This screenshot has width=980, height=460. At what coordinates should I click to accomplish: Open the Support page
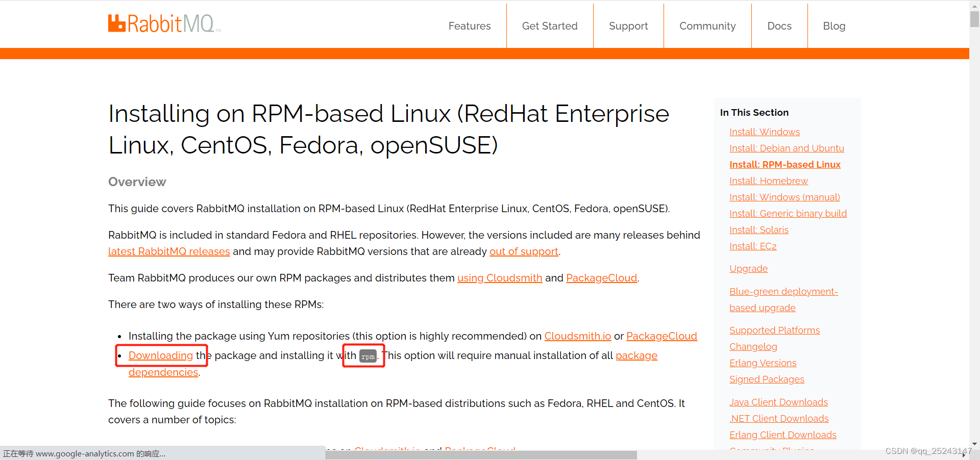(628, 25)
